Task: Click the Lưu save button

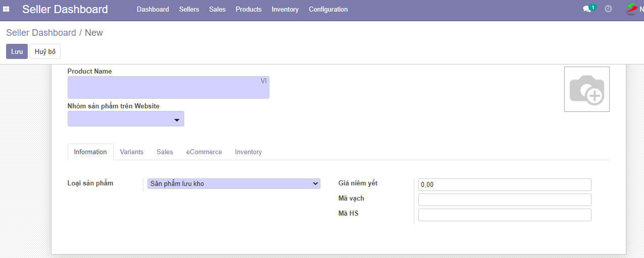Action: 17,52
